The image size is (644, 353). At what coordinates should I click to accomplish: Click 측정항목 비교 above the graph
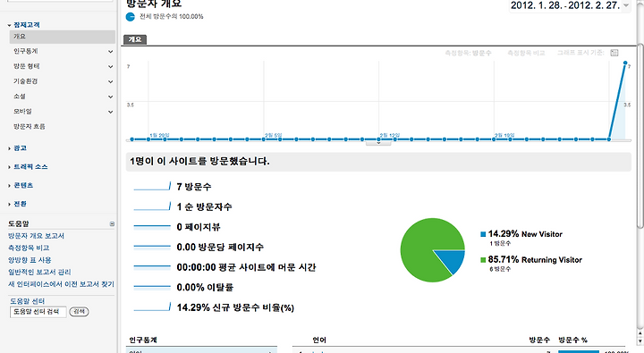[526, 53]
